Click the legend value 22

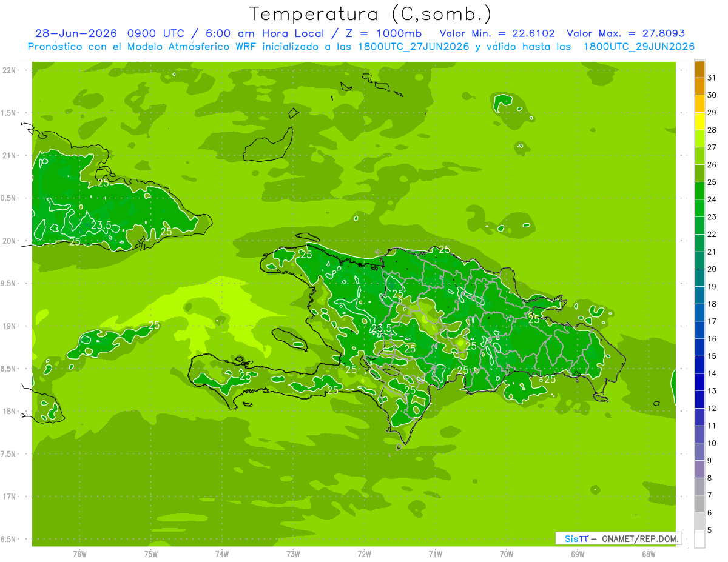(x=712, y=235)
